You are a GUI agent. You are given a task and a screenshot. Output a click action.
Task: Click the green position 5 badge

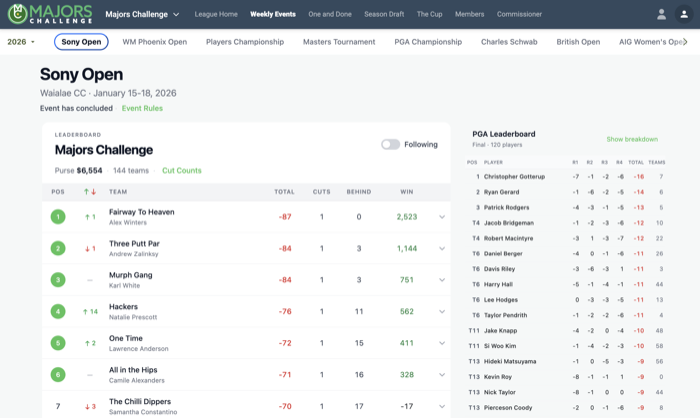(58, 343)
